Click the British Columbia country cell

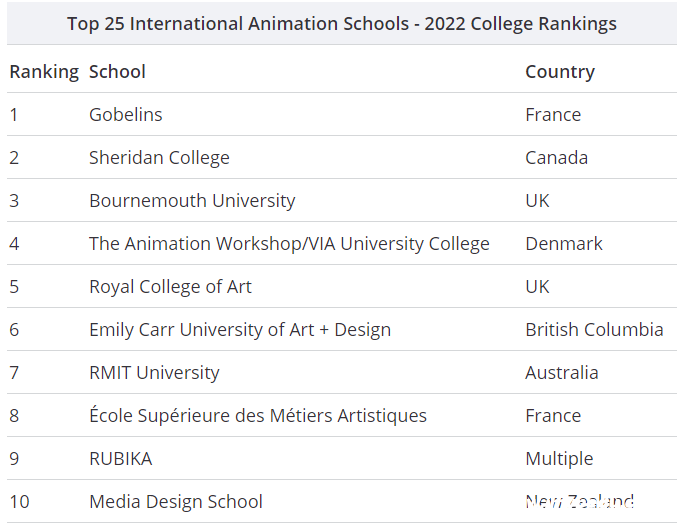(x=594, y=330)
